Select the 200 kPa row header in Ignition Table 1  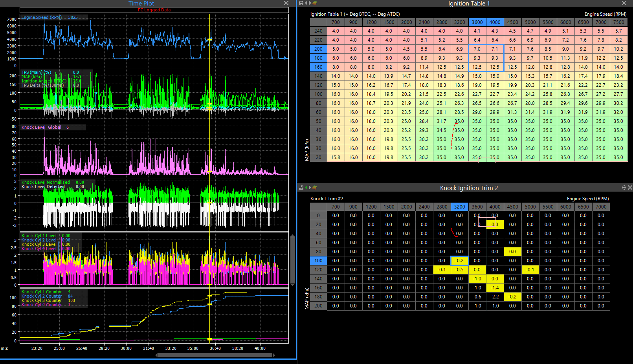318,49
